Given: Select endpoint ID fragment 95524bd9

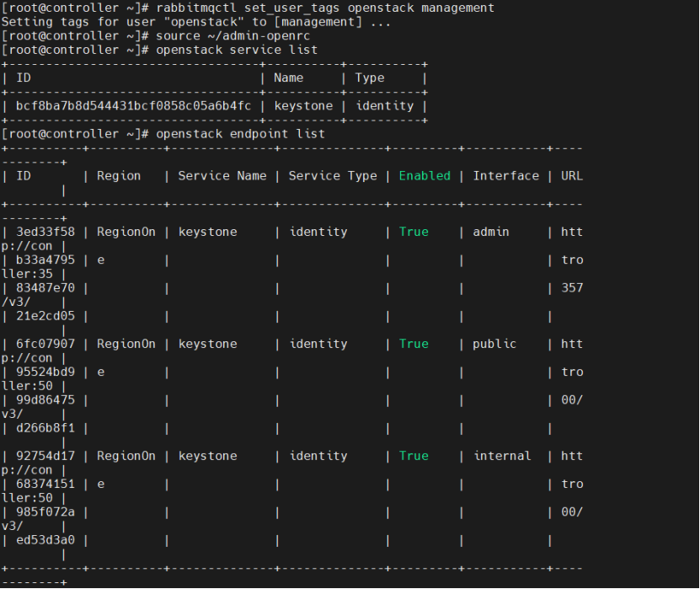Looking at the screenshot, I should coord(45,372).
